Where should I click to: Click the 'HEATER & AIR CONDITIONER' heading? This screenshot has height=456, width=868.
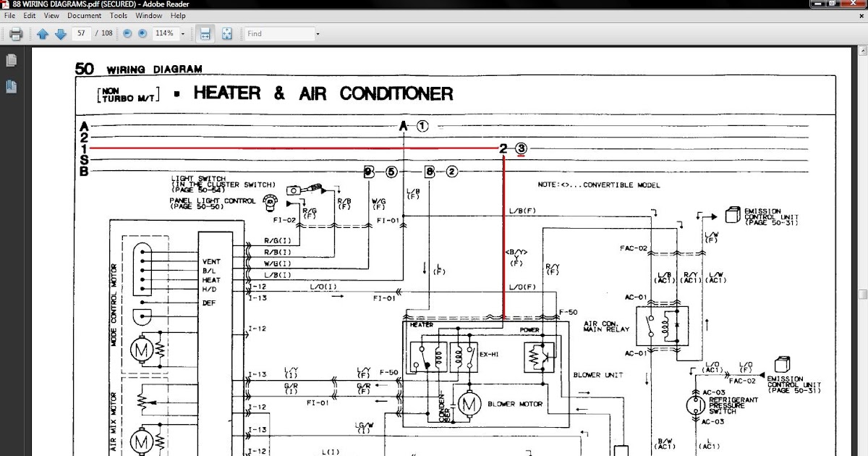[x=323, y=93]
